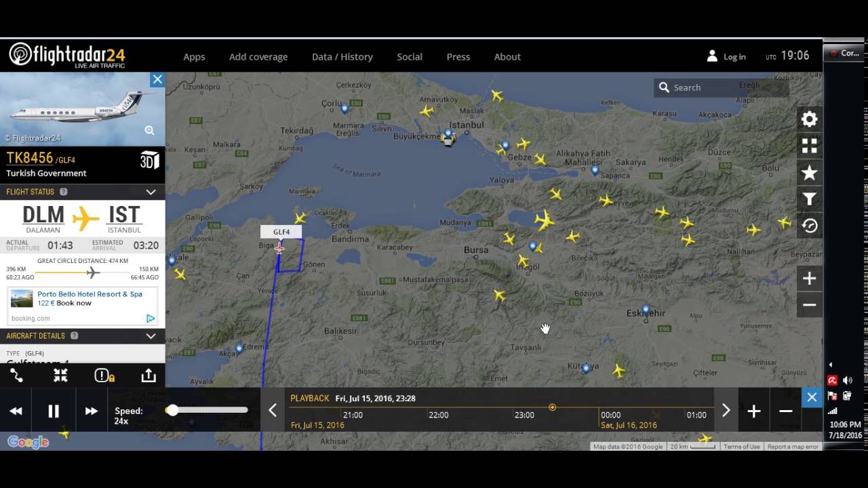Open the Avira tray icon

(833, 380)
